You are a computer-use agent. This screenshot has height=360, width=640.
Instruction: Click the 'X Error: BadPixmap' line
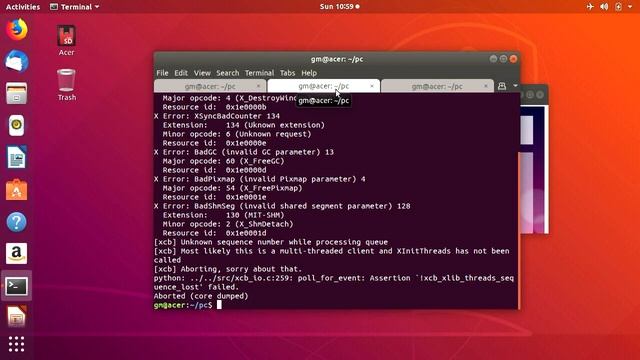tap(260, 179)
